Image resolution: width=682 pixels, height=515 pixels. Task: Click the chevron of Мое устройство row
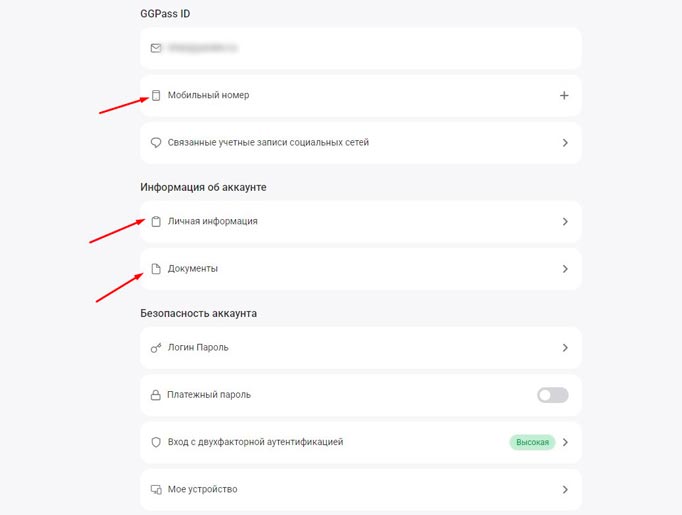(565, 490)
